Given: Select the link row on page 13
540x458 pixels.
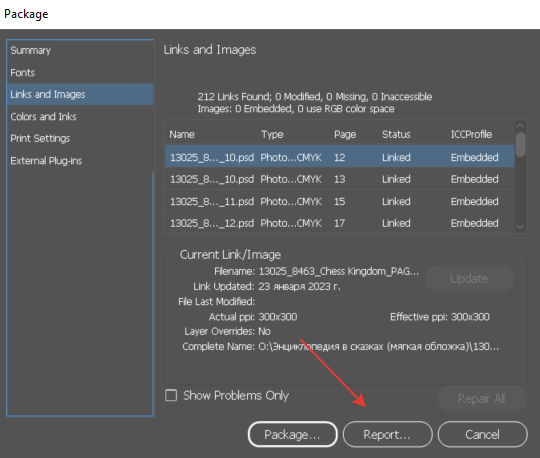Looking at the screenshot, I should tap(340, 179).
